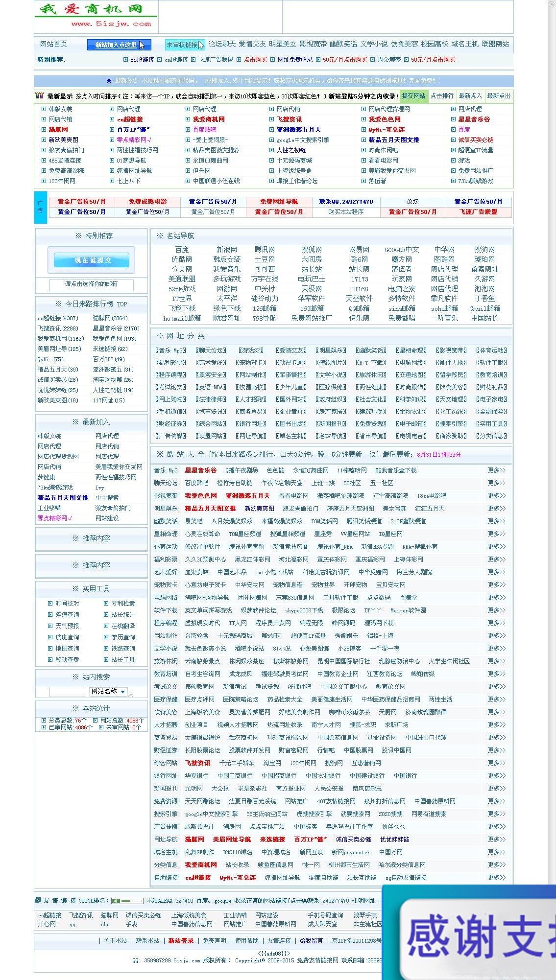The width and height of the screenshot is (556, 980).
Task: Click the bullet icon beside 焊接工作者论坛
Action: 272,181
